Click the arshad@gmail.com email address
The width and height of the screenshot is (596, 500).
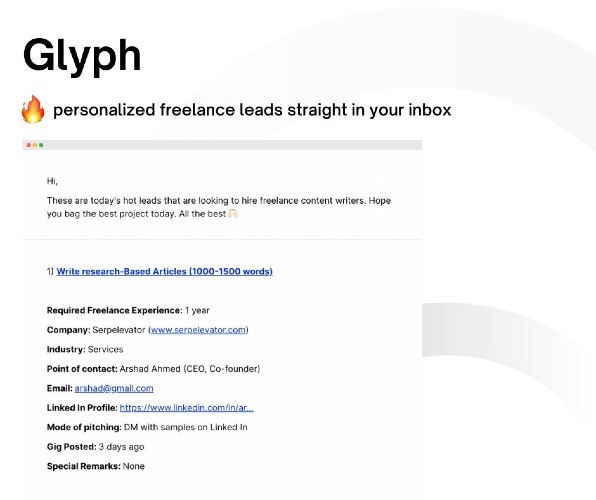114,388
